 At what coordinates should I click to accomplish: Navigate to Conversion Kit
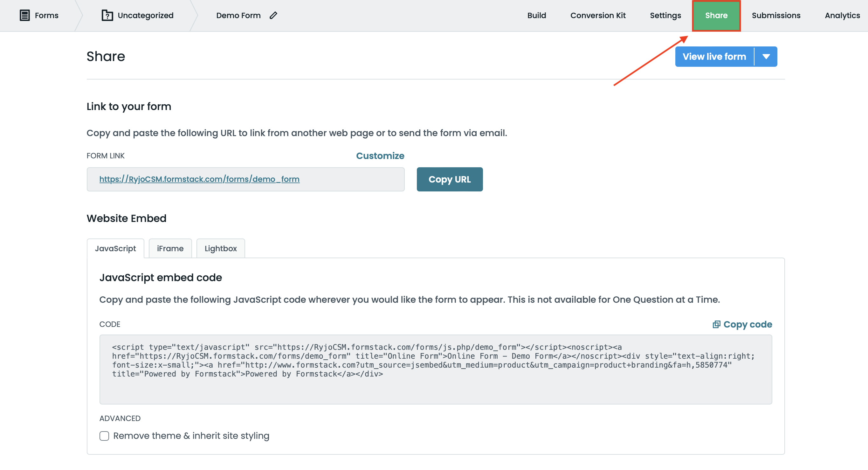[598, 15]
